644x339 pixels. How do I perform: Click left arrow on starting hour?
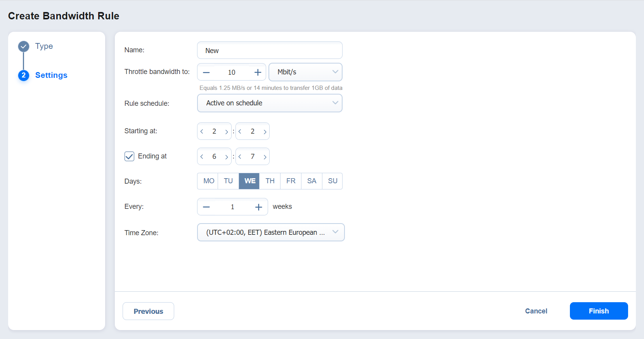[x=202, y=132]
